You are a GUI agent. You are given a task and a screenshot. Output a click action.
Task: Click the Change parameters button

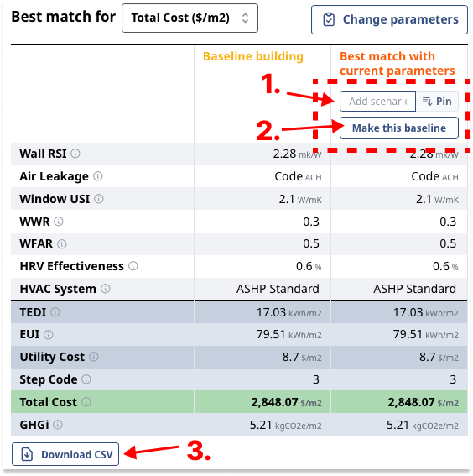pyautogui.click(x=389, y=20)
